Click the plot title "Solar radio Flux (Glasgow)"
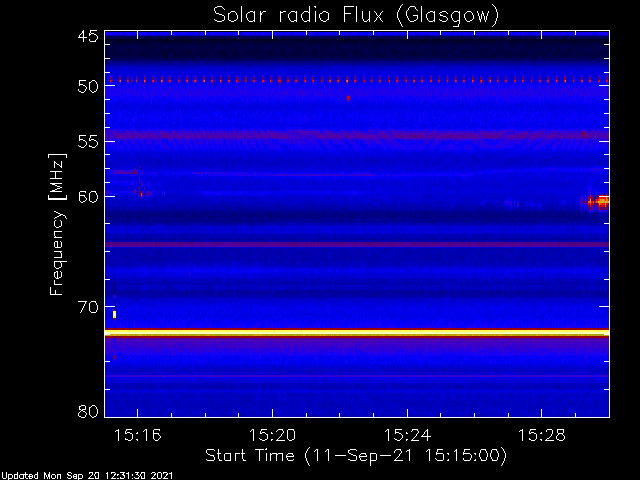Screen dimensions: 640x480 coord(356,16)
